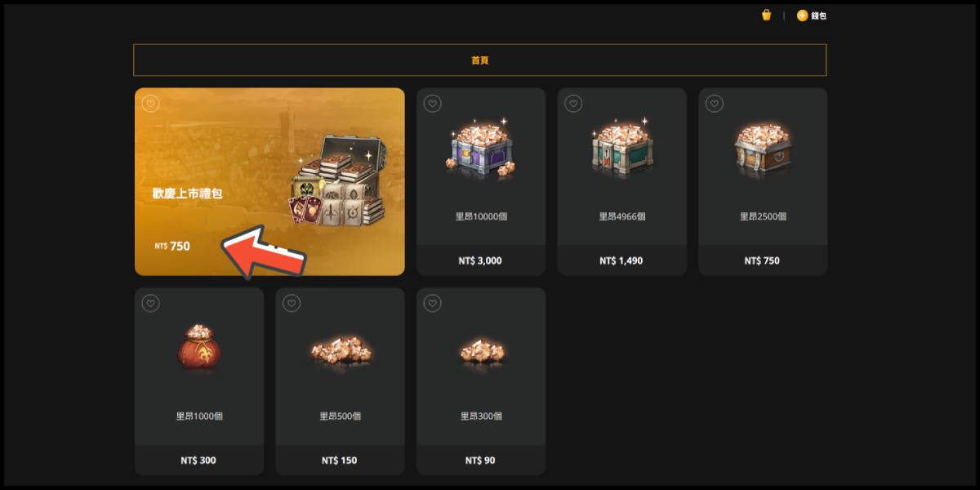
Task: Select the 里昂10000個 purple chest image
Action: [x=481, y=149]
